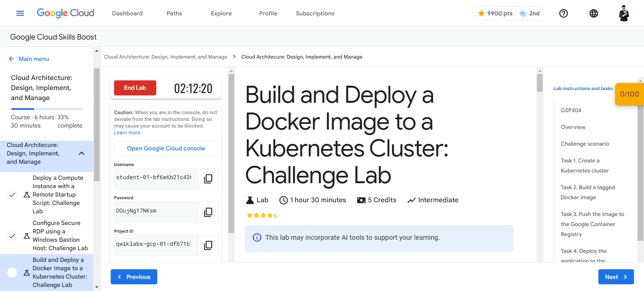Go to the Previous lab page
644x291 pixels.
(134, 277)
